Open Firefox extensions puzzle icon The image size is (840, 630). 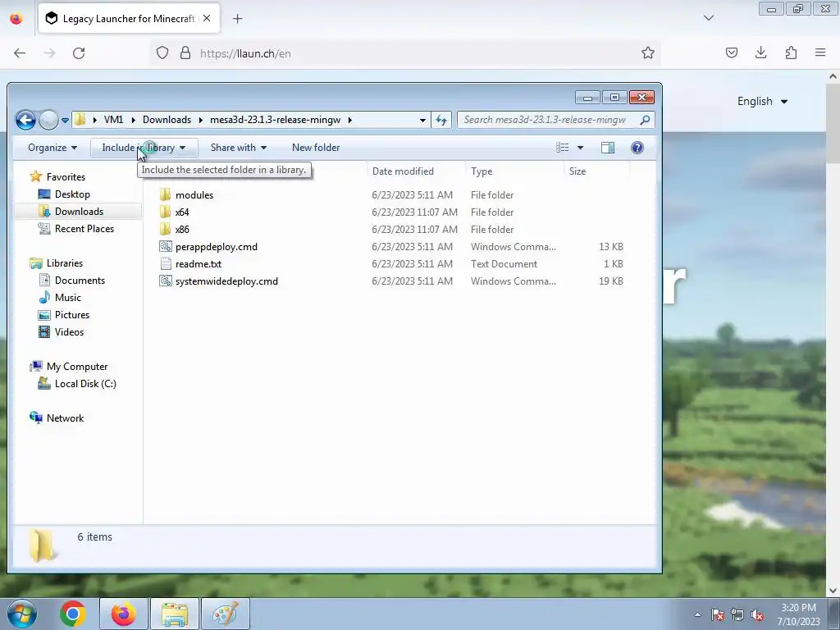(791, 52)
